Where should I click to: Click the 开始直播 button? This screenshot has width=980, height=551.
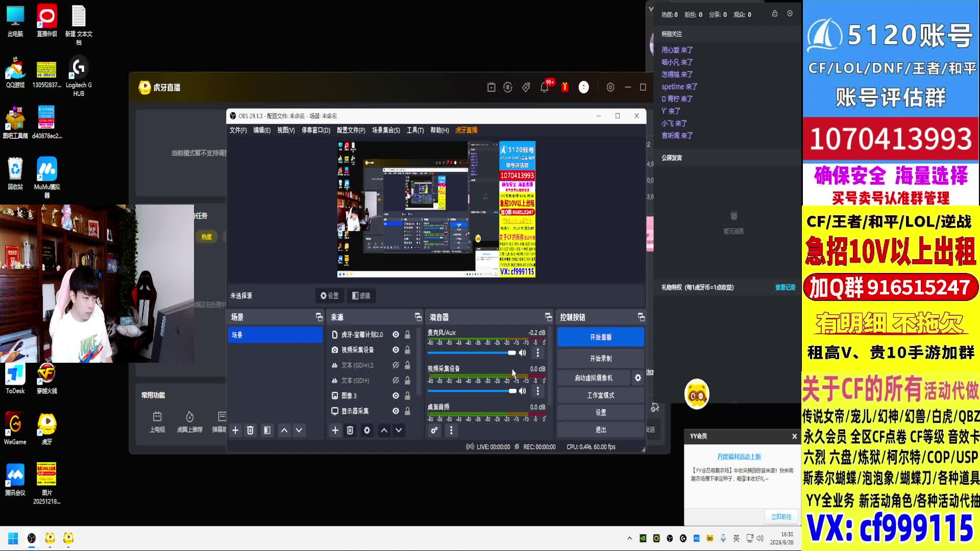pos(601,337)
